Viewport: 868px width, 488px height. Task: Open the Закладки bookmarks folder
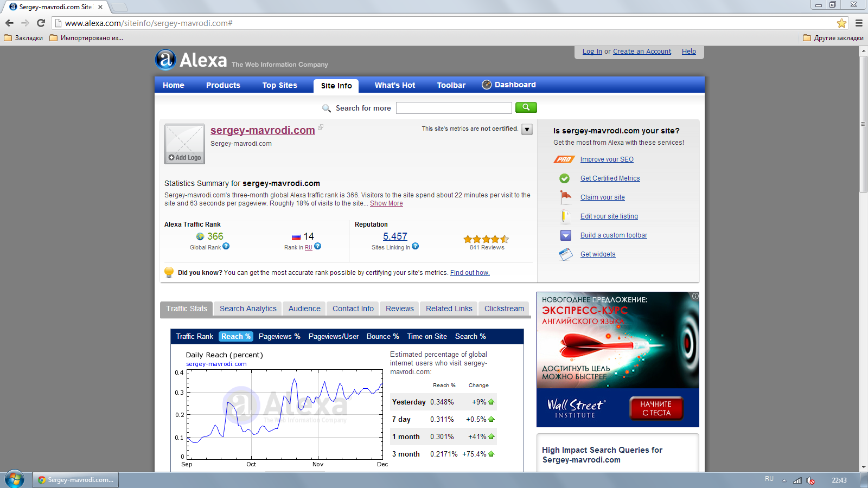pyautogui.click(x=23, y=38)
